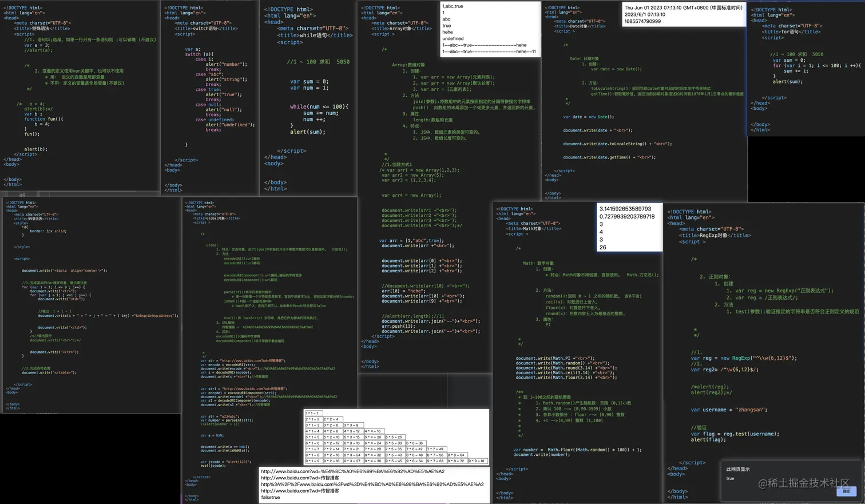Click the '1 * 1 = 1' table cell
The image size is (865, 504).
314,413
